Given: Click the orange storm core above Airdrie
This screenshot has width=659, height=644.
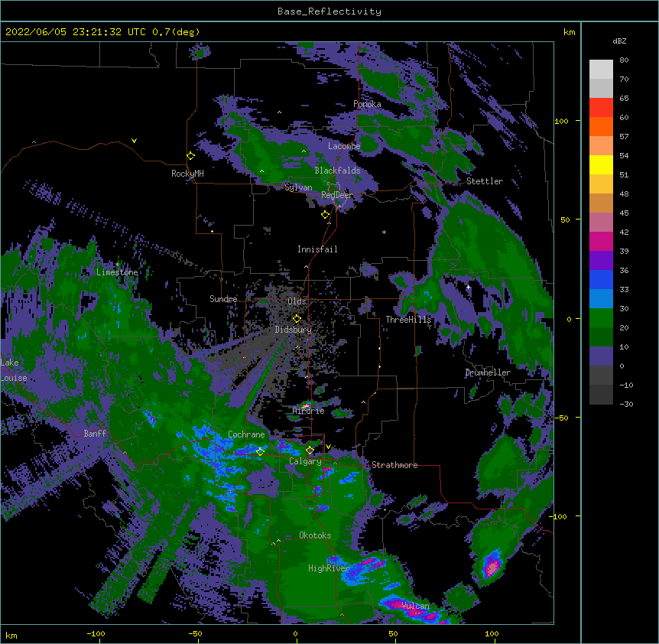Looking at the screenshot, I should 306,406.
